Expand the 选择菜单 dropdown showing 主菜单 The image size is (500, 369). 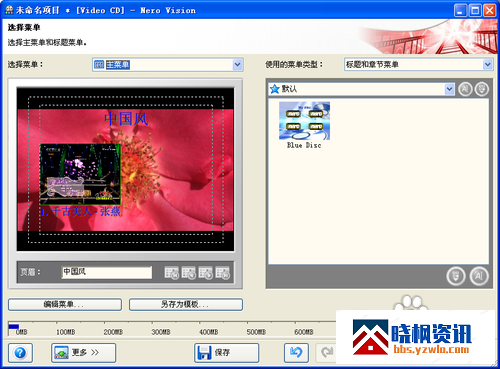point(237,65)
